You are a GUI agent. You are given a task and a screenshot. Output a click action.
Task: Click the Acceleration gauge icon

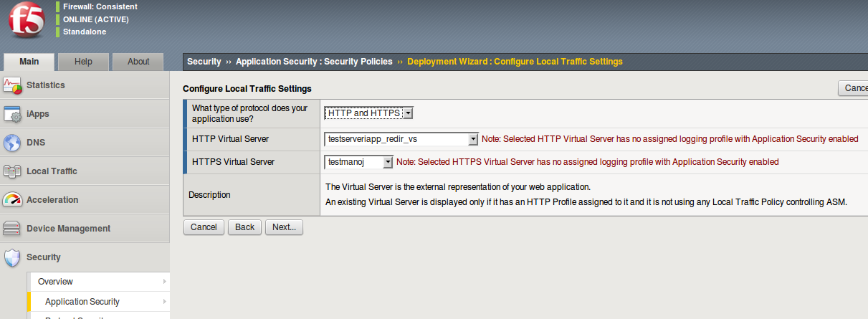click(x=13, y=200)
